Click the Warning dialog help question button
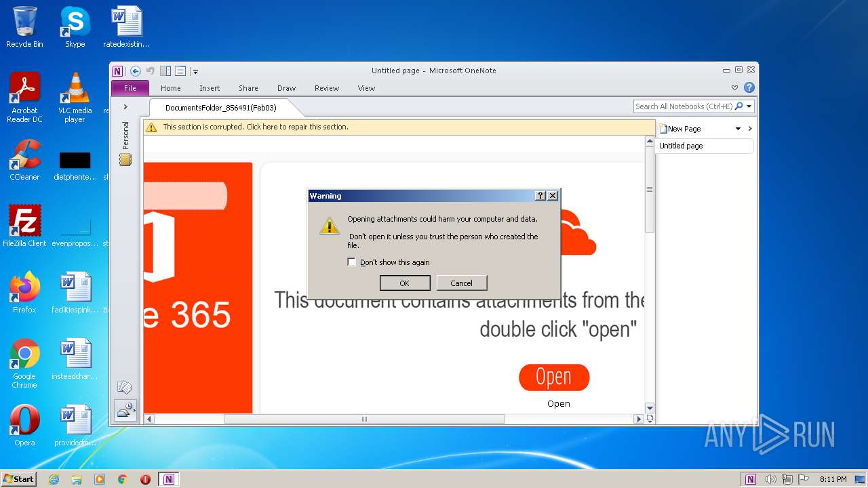 click(540, 196)
